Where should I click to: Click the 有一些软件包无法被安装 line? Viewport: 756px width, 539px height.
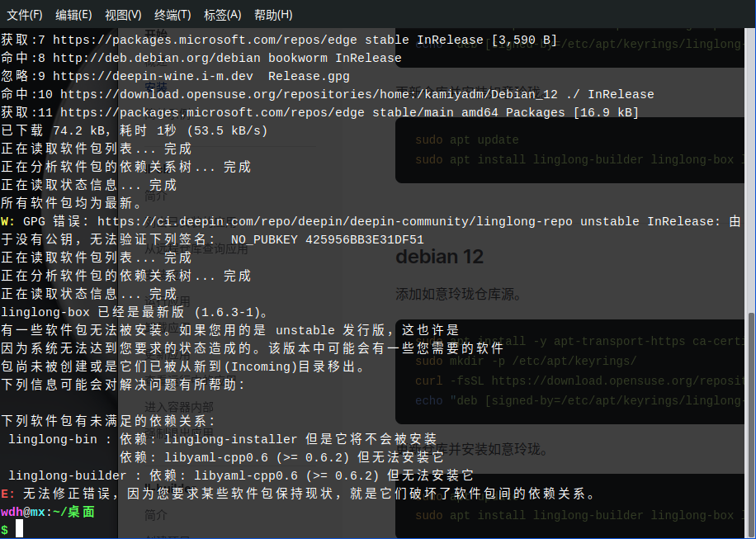pyautogui.click(x=230, y=330)
